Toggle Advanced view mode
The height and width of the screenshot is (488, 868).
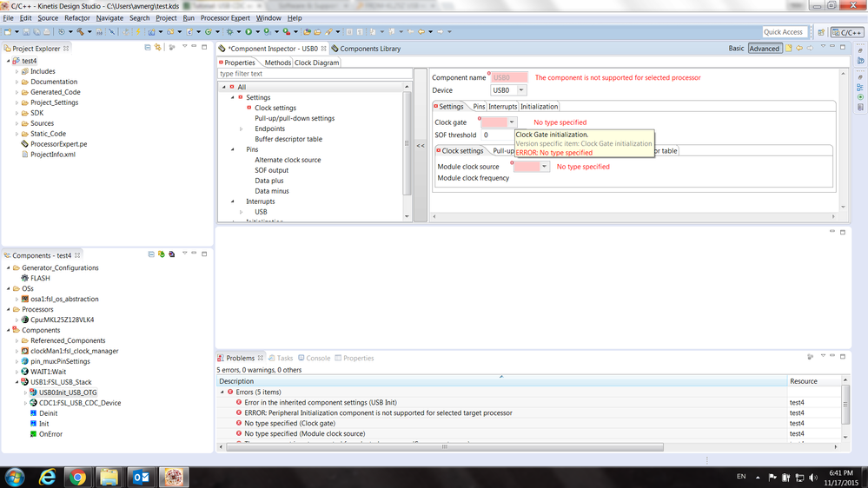coord(764,48)
